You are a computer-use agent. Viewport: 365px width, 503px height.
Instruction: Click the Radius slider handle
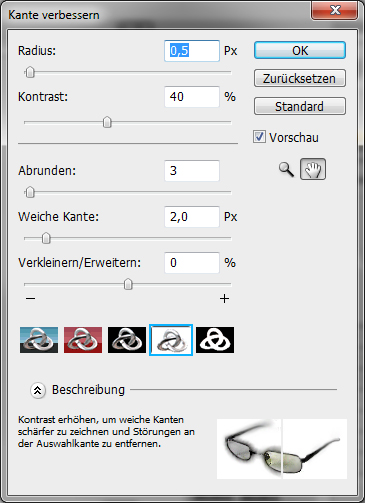click(x=30, y=72)
